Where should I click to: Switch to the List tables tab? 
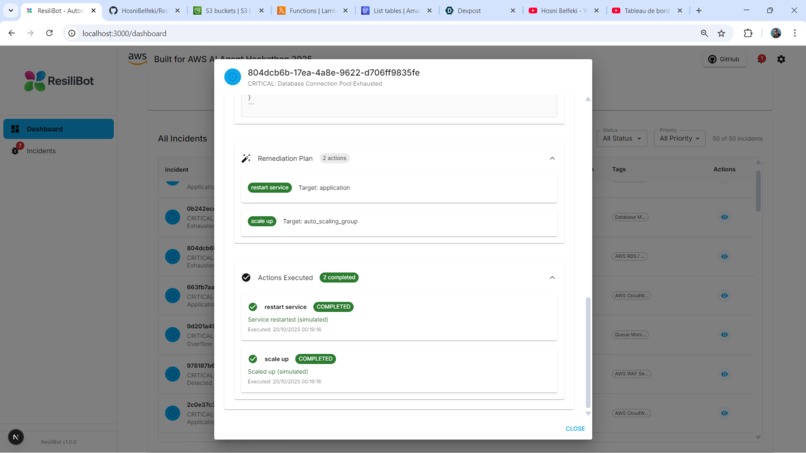396,10
